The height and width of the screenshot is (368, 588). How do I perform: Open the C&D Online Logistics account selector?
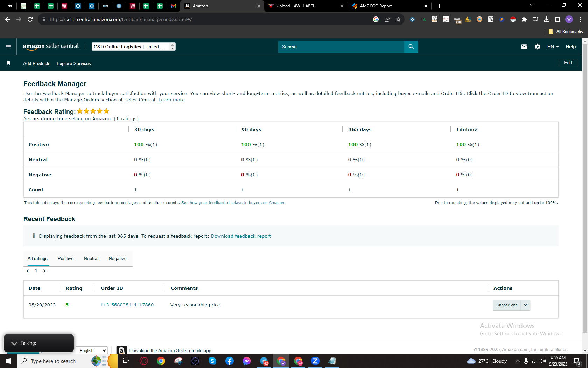coord(133,47)
